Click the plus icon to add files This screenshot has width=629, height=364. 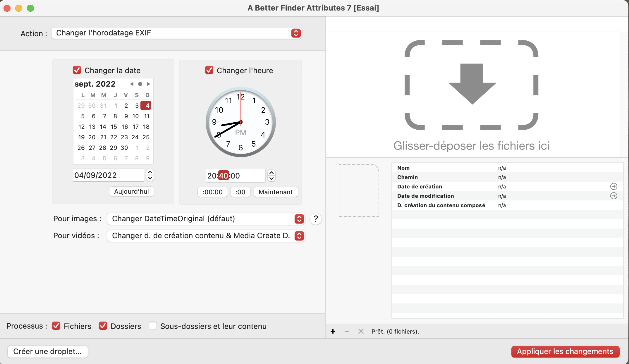pos(333,331)
